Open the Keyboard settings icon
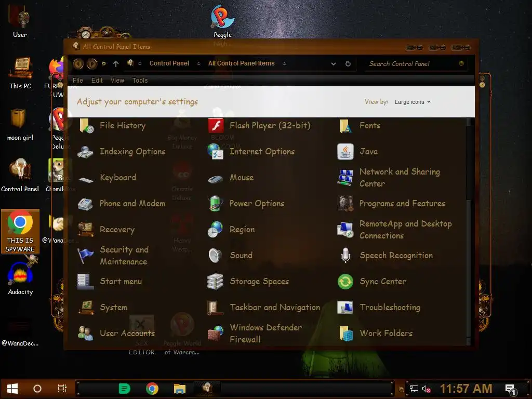532x399 pixels. [x=86, y=179]
